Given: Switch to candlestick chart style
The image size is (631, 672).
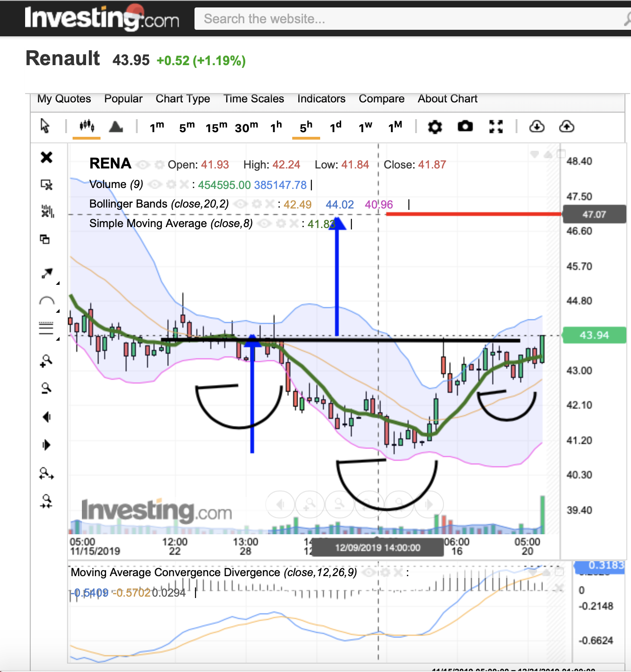Looking at the screenshot, I should [87, 126].
